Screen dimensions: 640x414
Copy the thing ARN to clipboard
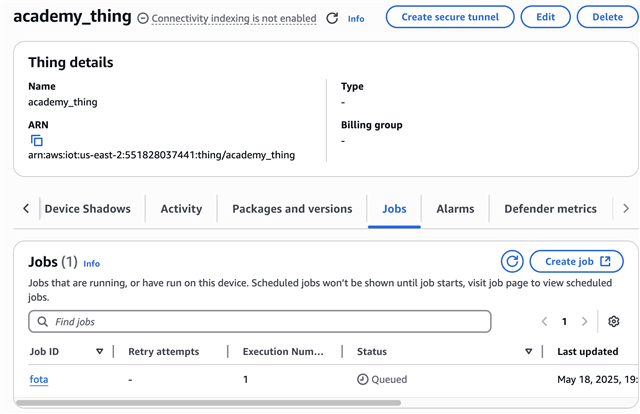click(37, 140)
